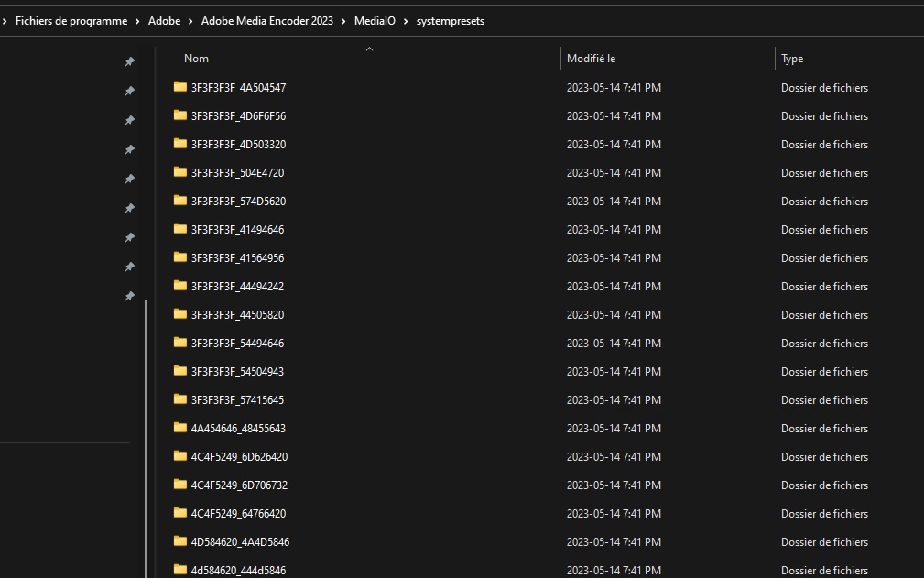Pick the folder icon next to 3F3F3F3F_574D5620
924x578 pixels.
tap(180, 201)
